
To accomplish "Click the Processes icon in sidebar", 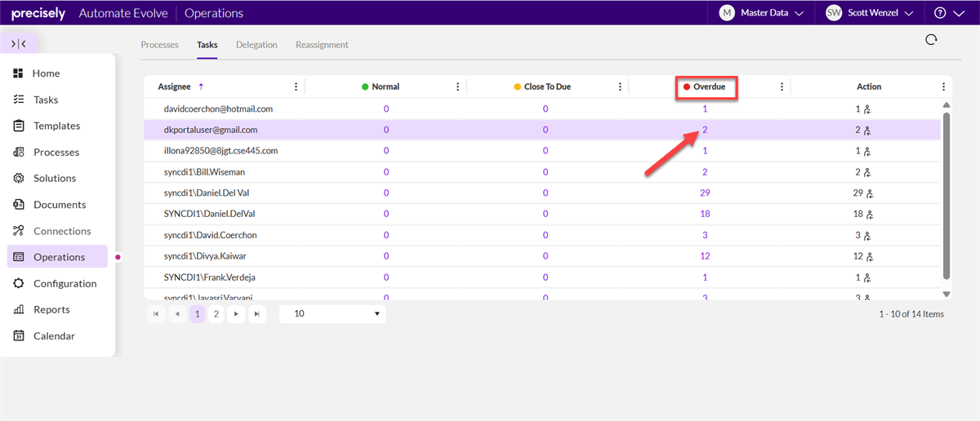I will coord(18,152).
